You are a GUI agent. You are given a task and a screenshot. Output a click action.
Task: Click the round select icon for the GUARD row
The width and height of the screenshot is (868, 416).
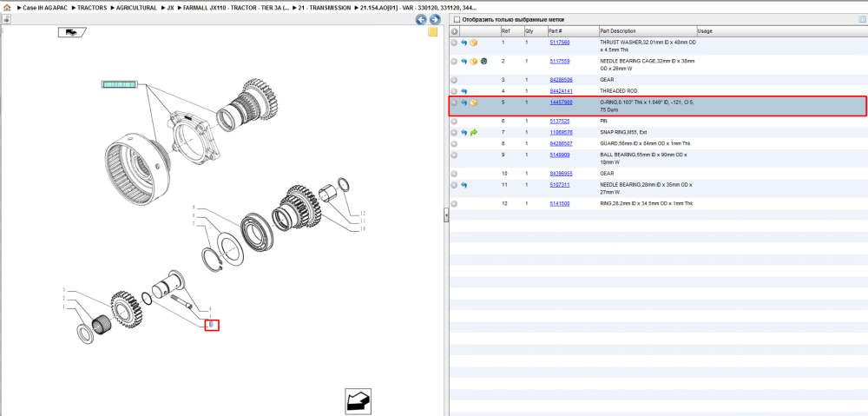[454, 143]
